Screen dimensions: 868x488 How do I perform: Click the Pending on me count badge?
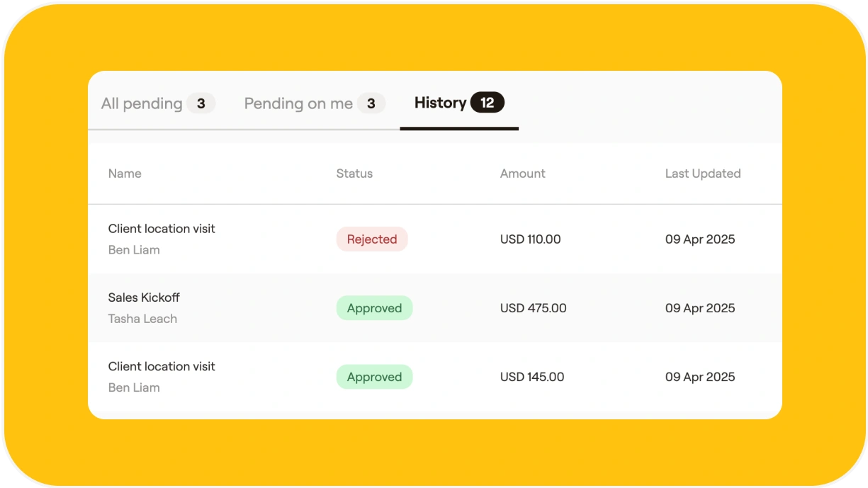coord(371,103)
